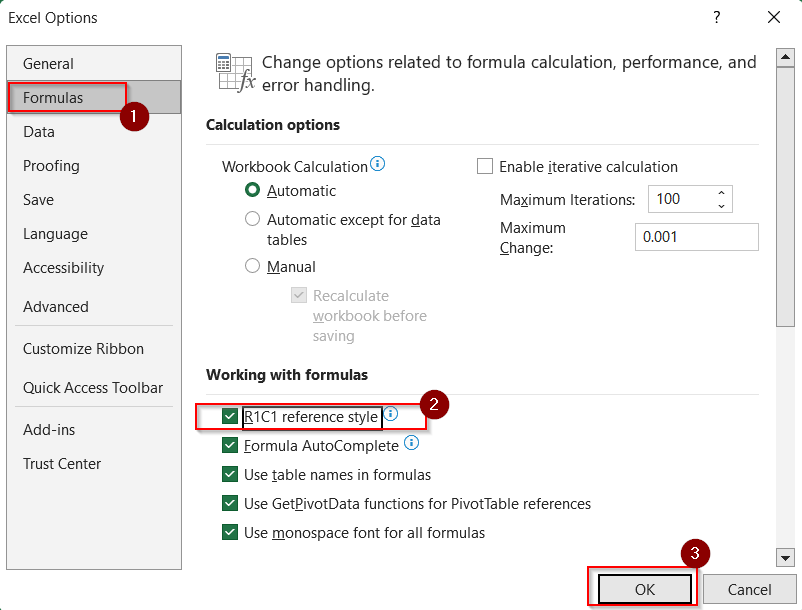Select the Manual calculation radio button
The height and width of the screenshot is (610, 802).
tap(252, 266)
